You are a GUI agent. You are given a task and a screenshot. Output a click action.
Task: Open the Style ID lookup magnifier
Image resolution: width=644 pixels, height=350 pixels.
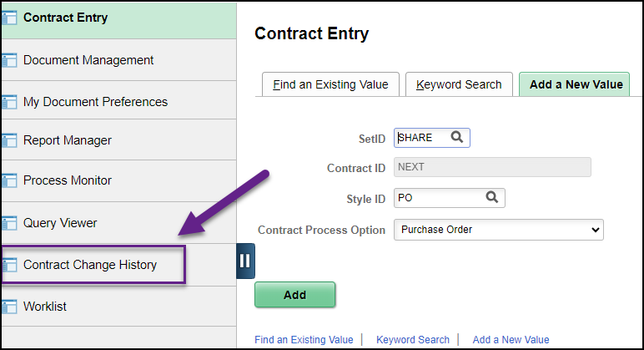492,197
